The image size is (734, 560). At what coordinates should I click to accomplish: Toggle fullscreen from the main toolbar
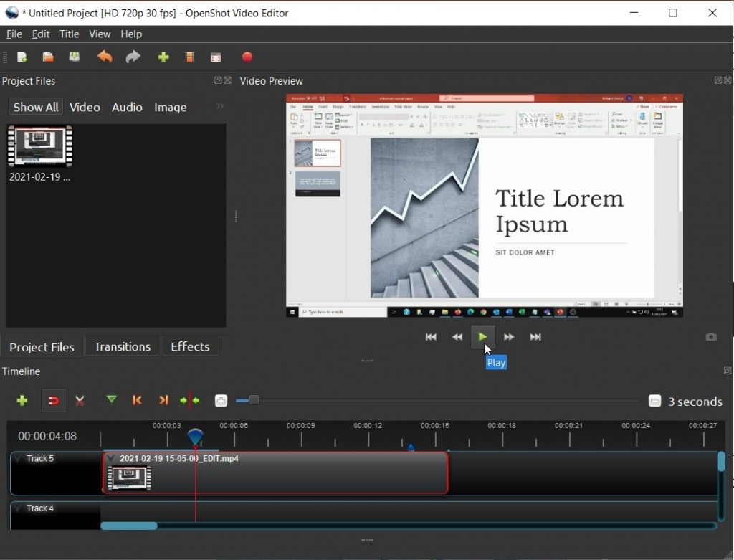point(216,57)
